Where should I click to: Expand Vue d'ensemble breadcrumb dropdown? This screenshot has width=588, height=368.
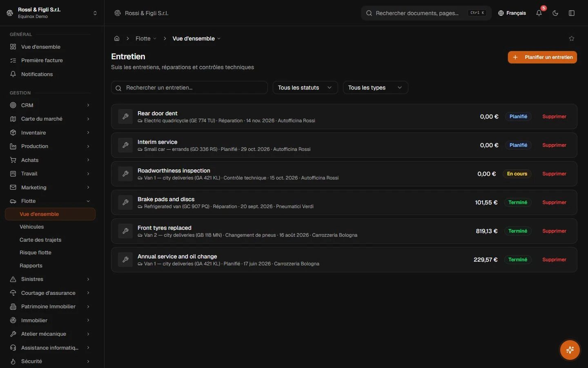point(196,38)
